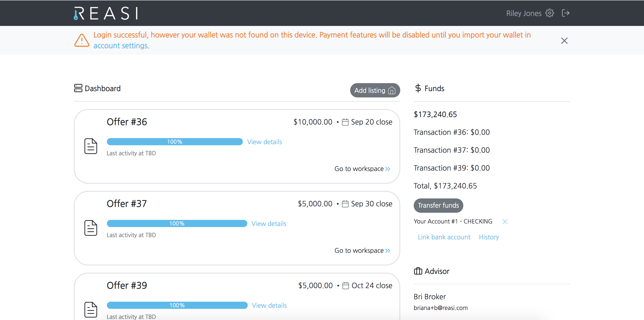Viewport: 644px width, 320px height.
Task: Click the Advisor heading text
Action: [437, 271]
